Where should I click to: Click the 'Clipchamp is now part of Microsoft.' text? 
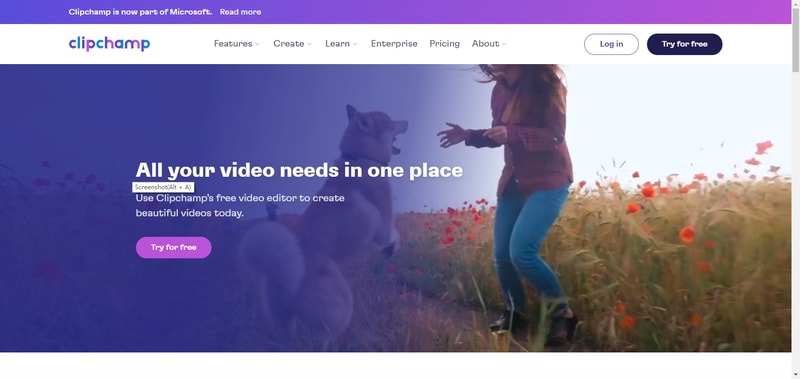[x=140, y=12]
